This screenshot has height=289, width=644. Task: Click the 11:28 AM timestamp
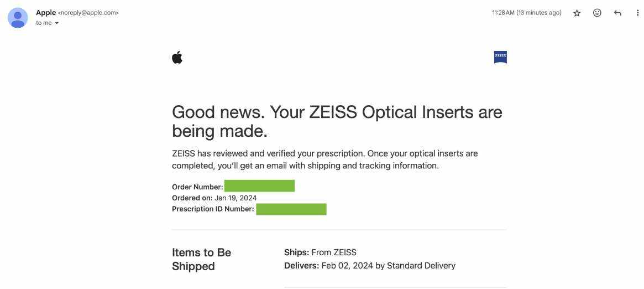pyautogui.click(x=526, y=13)
